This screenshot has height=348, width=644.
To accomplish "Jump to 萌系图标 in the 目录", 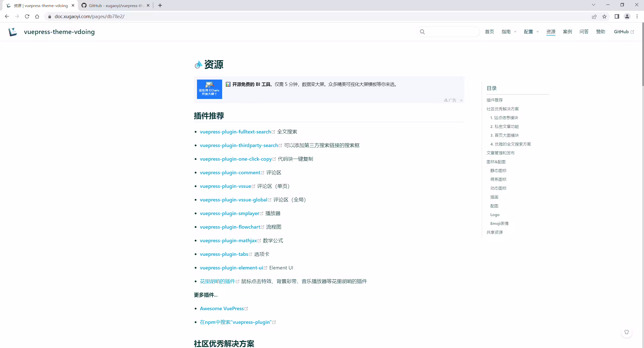I will 498,179.
